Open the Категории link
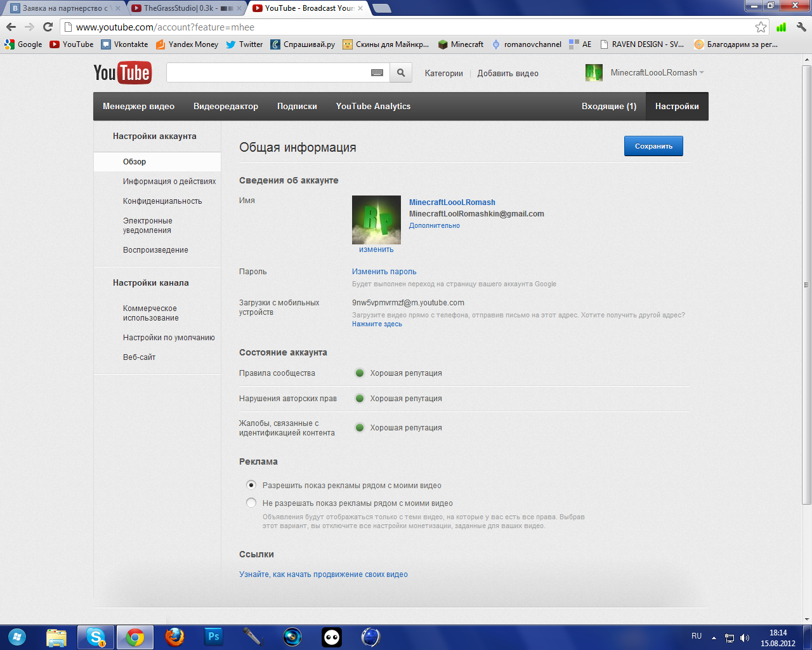 pyautogui.click(x=444, y=74)
